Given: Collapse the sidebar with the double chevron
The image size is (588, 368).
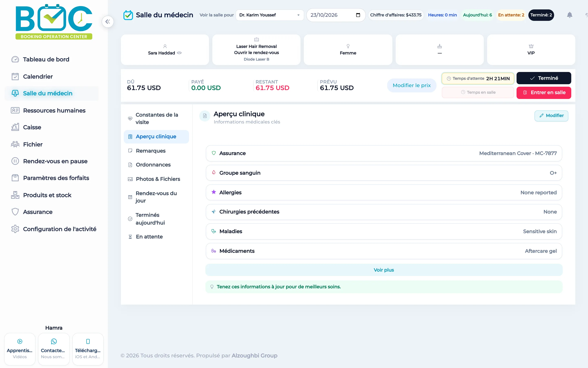Looking at the screenshot, I should coord(108,22).
